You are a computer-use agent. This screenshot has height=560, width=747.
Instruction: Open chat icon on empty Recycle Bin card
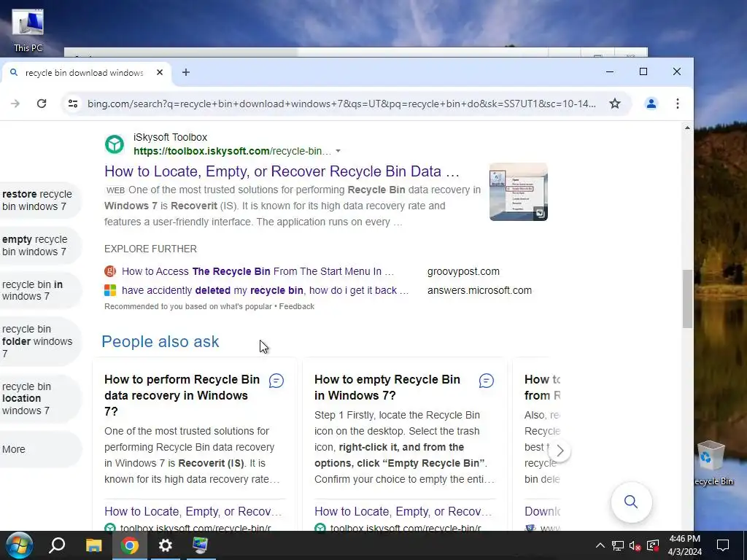pos(487,381)
